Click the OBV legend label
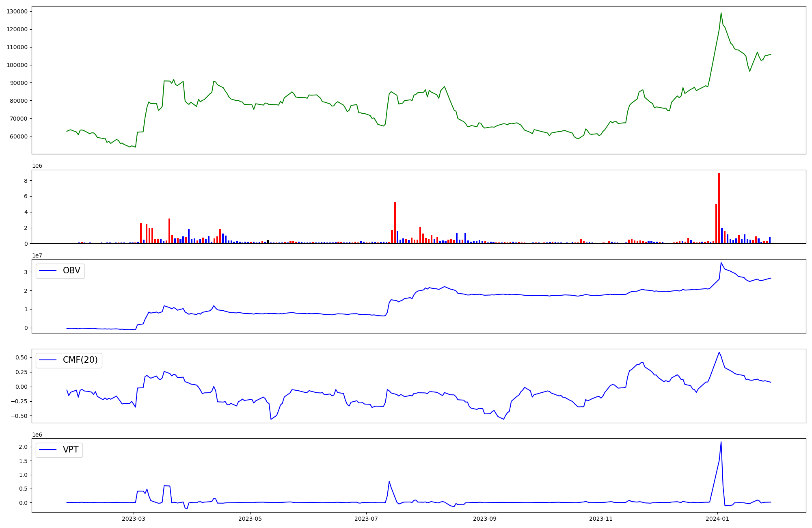This screenshot has width=812, height=528. (x=71, y=270)
